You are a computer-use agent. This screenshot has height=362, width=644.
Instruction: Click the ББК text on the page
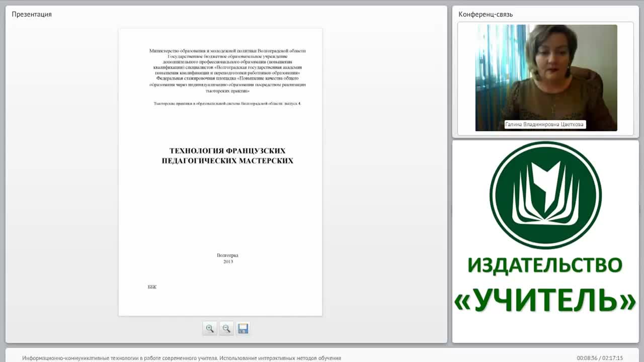[x=152, y=287]
